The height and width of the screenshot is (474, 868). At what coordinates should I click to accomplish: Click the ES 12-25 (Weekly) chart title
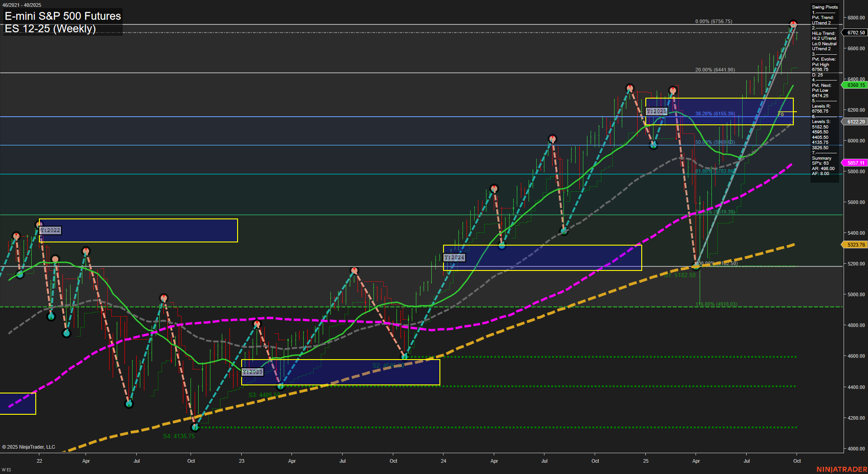coord(50,28)
